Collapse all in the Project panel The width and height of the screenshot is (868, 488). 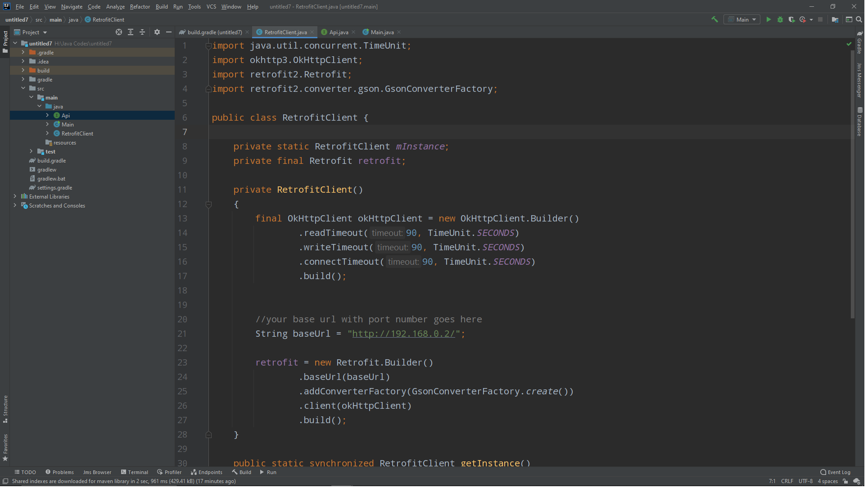143,32
